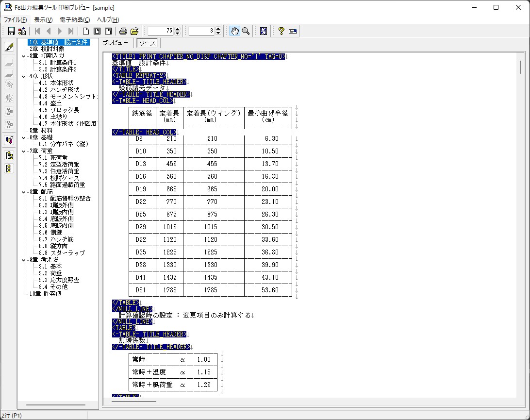Select the magnifier zoom tool
The width and height of the screenshot is (530, 420).
point(246,31)
